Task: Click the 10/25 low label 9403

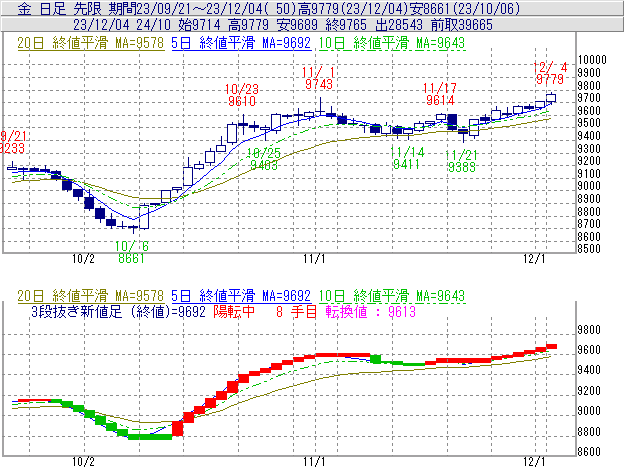Action: (264, 165)
